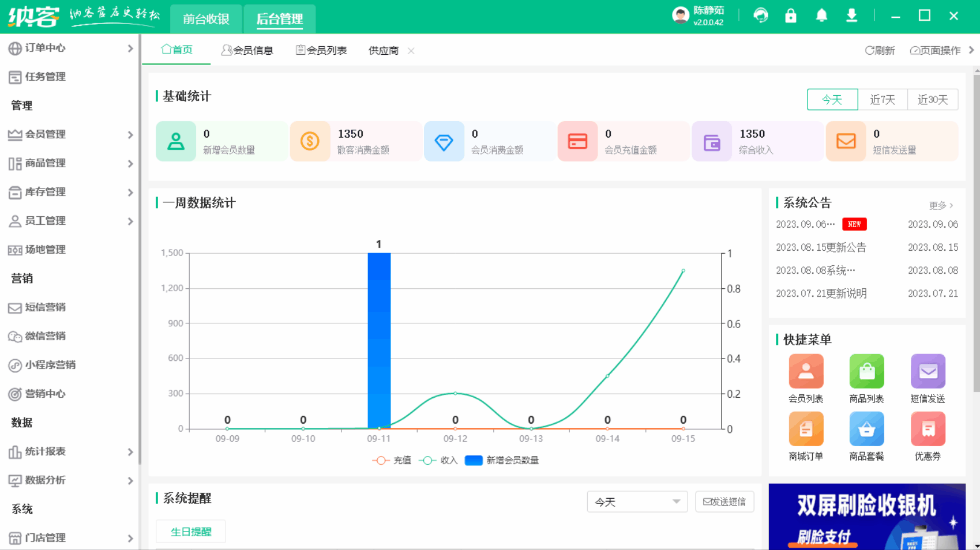Open 更多 link in 系统公告
The width and height of the screenshot is (980, 550).
click(937, 205)
